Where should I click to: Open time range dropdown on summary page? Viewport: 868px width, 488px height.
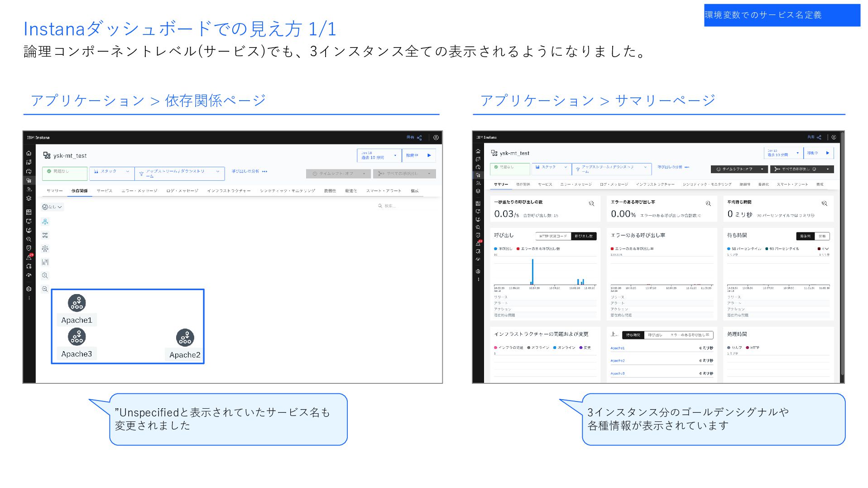(x=783, y=153)
